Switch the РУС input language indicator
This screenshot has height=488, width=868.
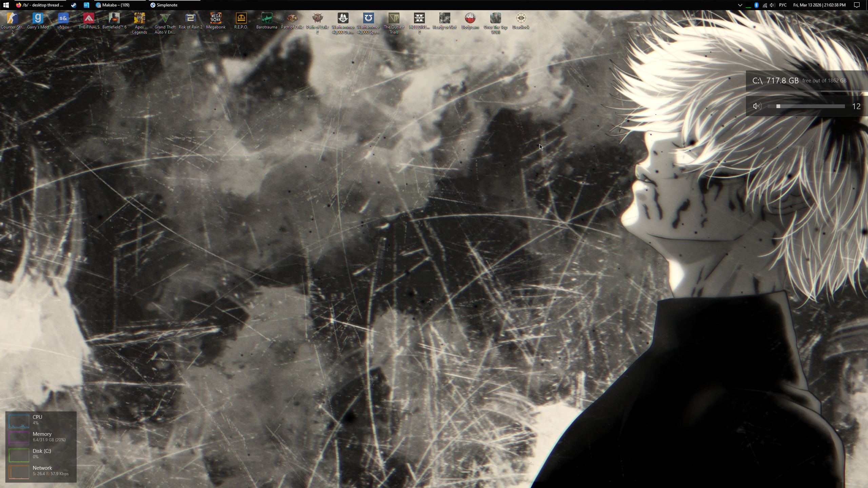coord(783,5)
